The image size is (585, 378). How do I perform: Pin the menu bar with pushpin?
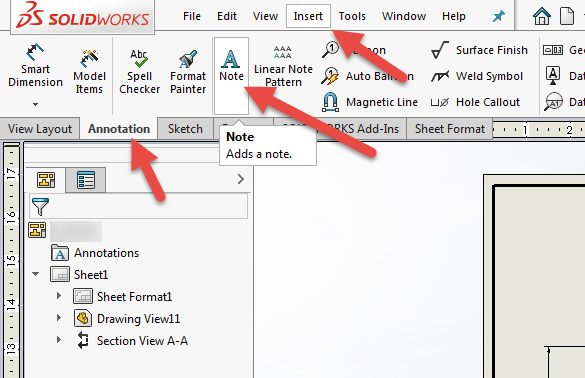(x=498, y=16)
